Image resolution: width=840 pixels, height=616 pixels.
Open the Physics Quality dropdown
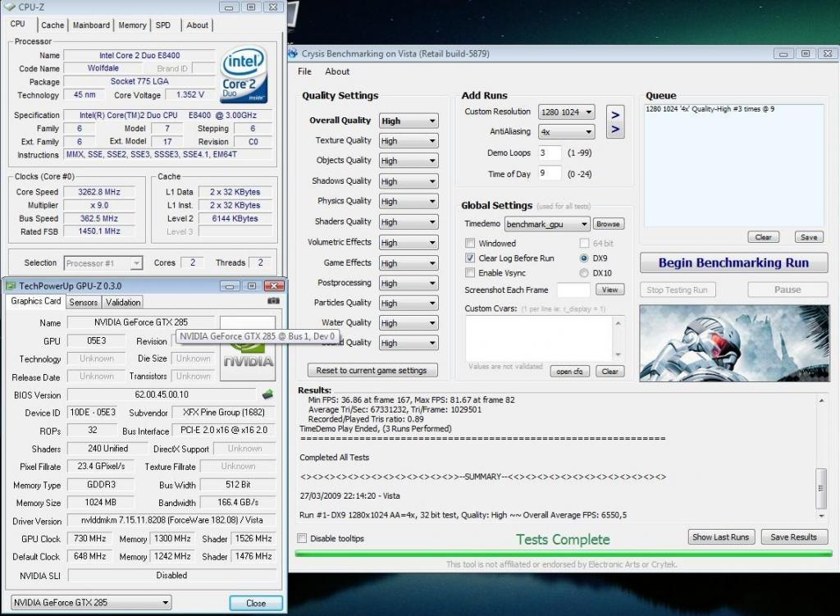tap(409, 202)
